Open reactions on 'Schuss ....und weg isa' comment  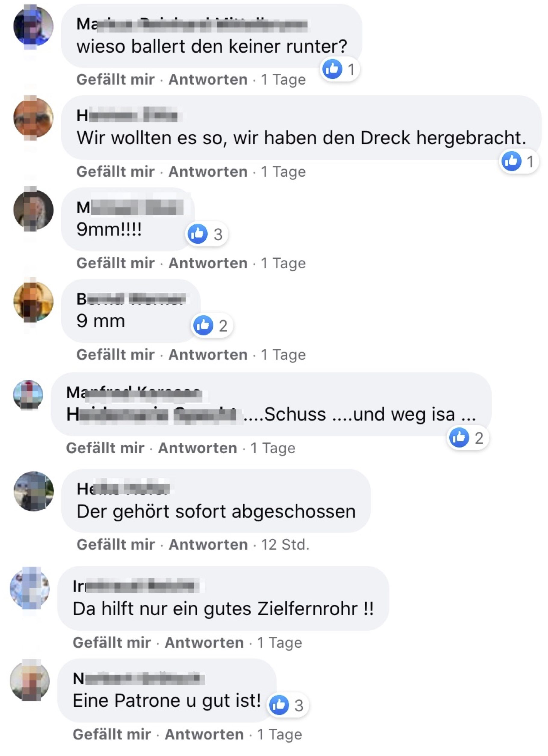click(467, 438)
